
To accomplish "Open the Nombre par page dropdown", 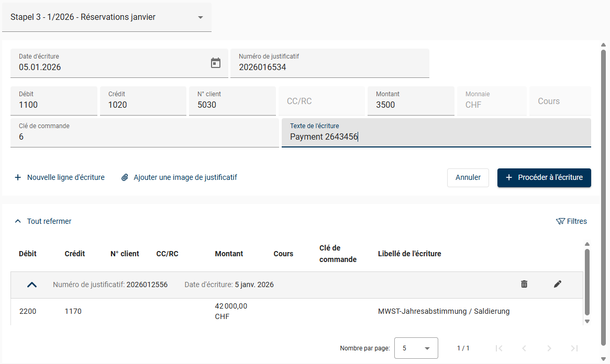I will click(416, 348).
